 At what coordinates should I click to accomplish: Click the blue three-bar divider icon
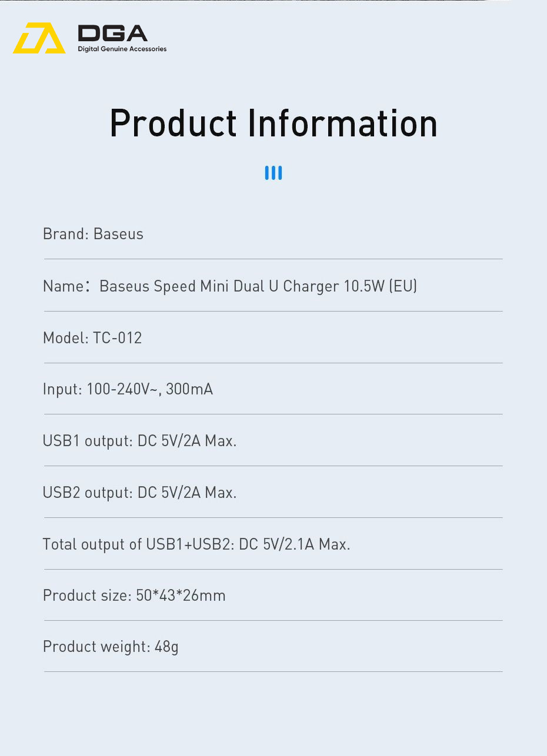pyautogui.click(x=273, y=173)
